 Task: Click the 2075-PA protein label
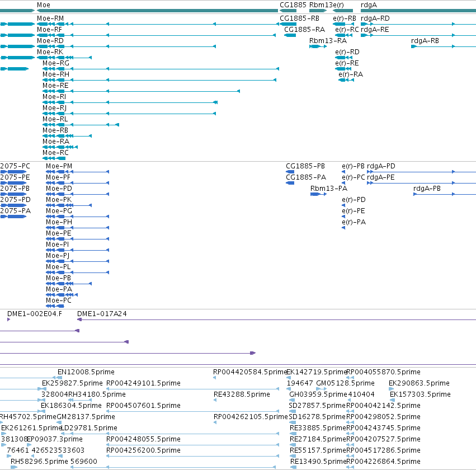[x=16, y=211]
